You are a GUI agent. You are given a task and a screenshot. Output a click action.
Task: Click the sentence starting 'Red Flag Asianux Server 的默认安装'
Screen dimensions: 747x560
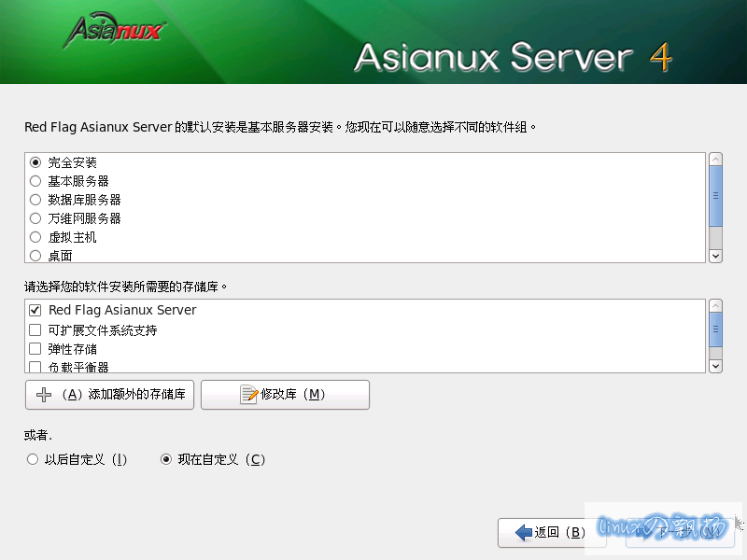pyautogui.click(x=280, y=127)
